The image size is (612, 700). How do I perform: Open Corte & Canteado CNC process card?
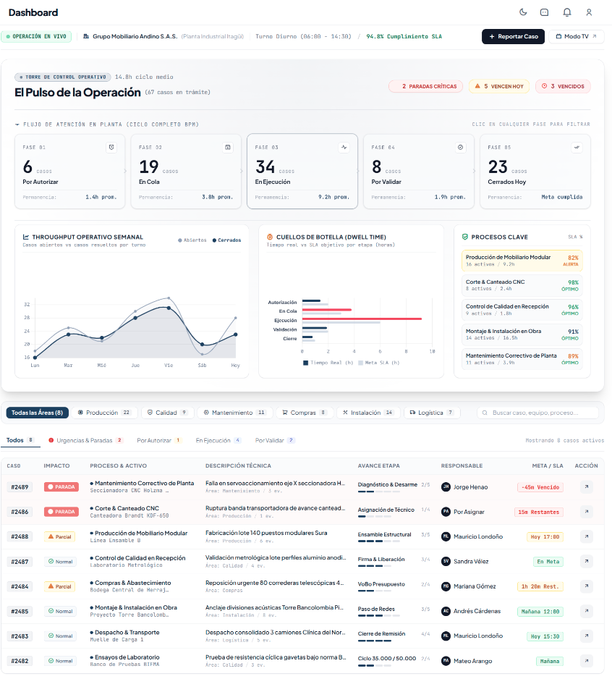[x=522, y=285]
